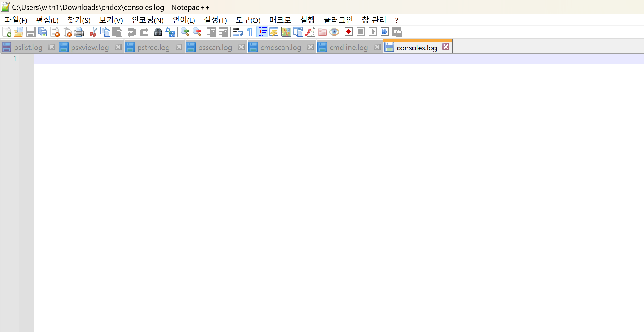
Task: Close the cmdscan.log tab
Action: click(x=311, y=47)
